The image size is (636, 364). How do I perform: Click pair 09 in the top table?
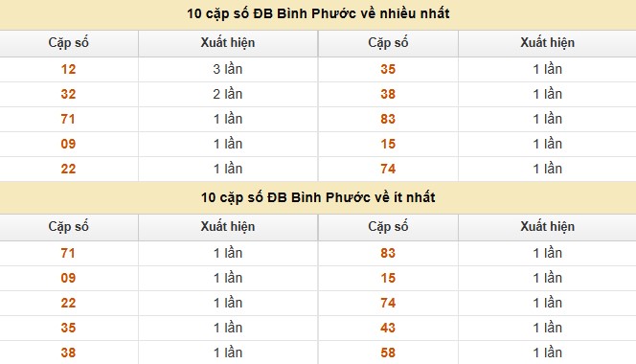(x=68, y=144)
